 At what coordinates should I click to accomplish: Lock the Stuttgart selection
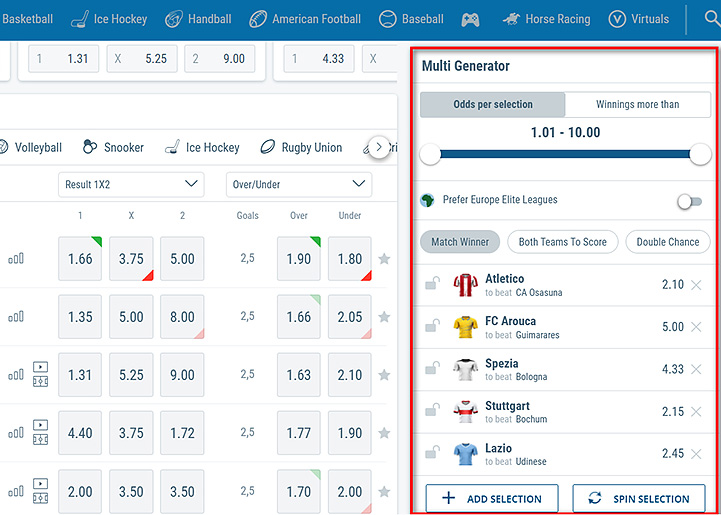(x=432, y=411)
